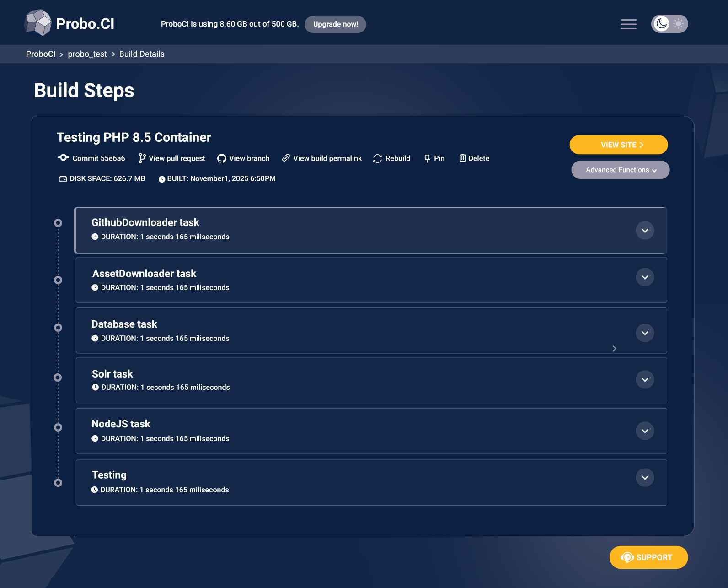Click the chain link permalink icon
The width and height of the screenshot is (728, 588).
tap(286, 158)
